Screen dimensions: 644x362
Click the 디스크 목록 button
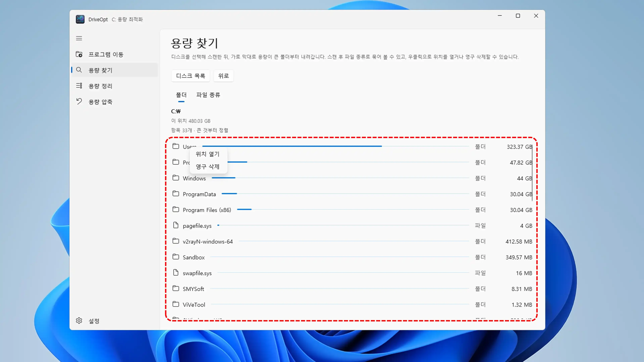[191, 76]
